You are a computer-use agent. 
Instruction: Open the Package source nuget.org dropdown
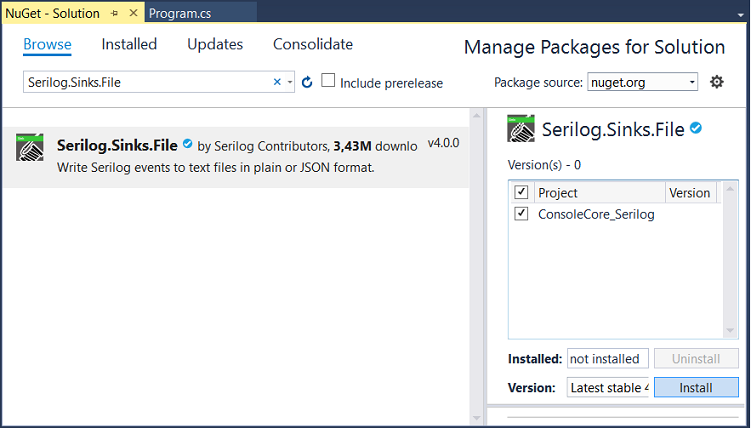pos(642,82)
